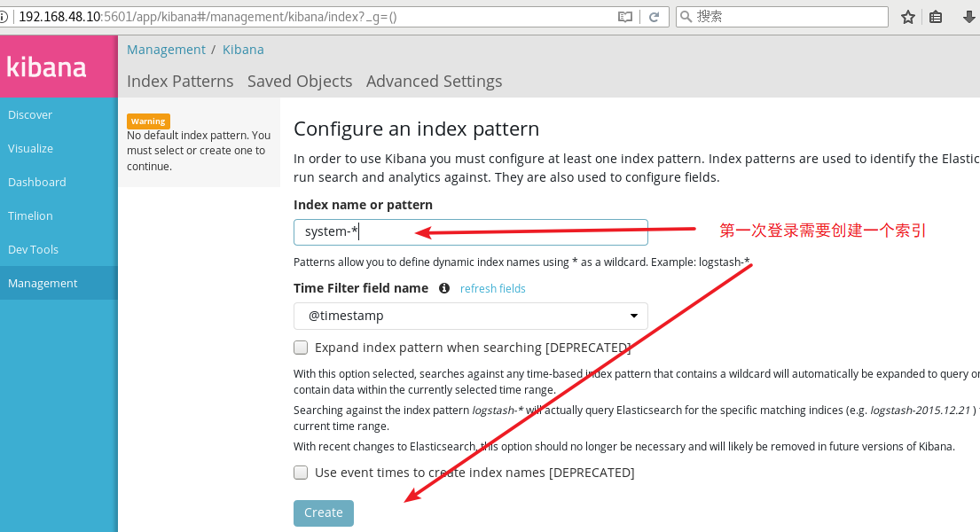Select Management in the sidebar
The height and width of the screenshot is (532, 980).
click(59, 283)
